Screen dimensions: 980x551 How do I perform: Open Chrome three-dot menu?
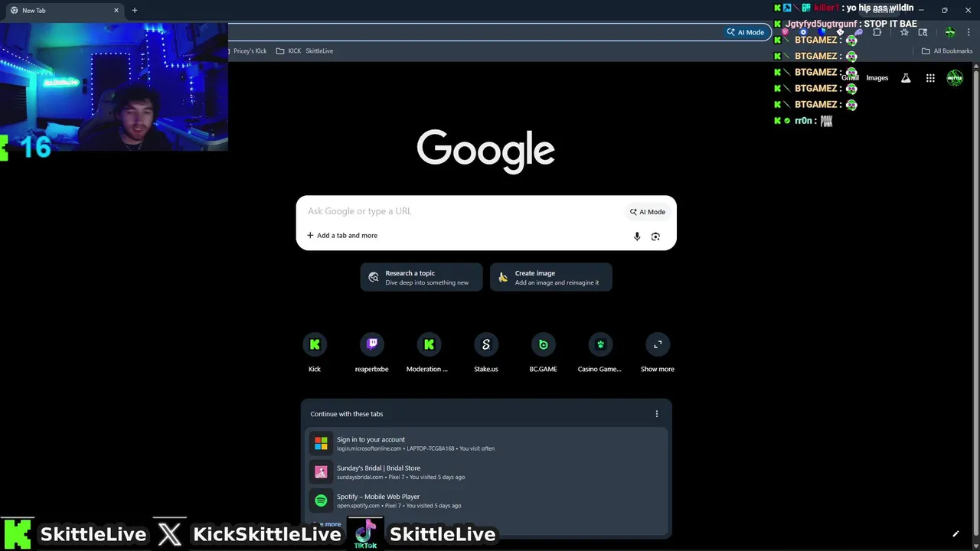click(969, 32)
